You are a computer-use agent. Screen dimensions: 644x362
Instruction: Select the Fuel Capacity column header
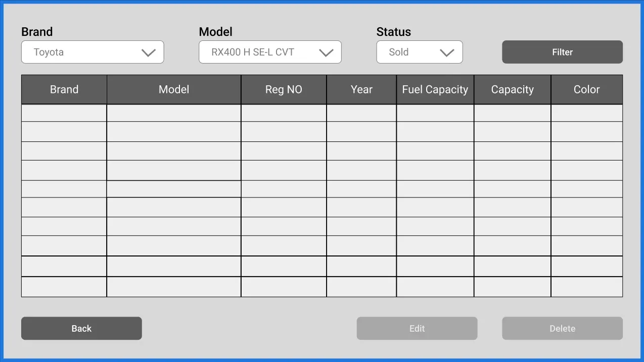pyautogui.click(x=435, y=89)
